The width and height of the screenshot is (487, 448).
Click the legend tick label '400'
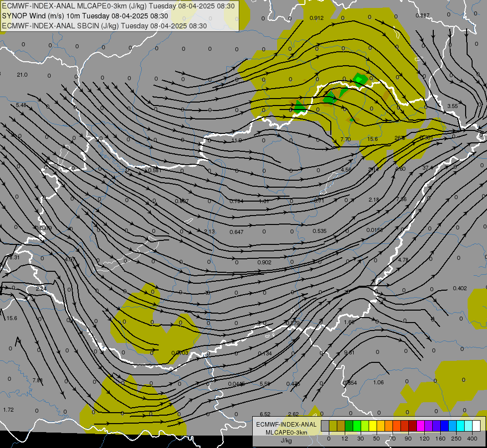click(x=472, y=439)
